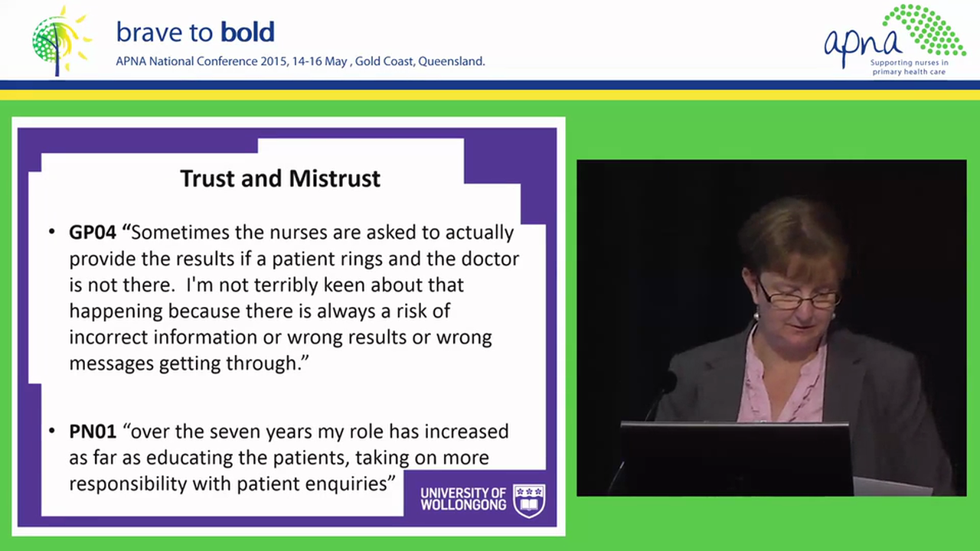This screenshot has width=980, height=551.
Task: Click "Supporting nurses in primary health care" tagline
Action: [x=909, y=67]
